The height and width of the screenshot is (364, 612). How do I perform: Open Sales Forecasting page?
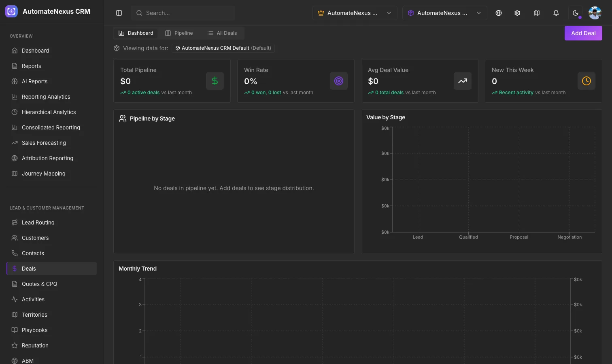(x=52, y=143)
